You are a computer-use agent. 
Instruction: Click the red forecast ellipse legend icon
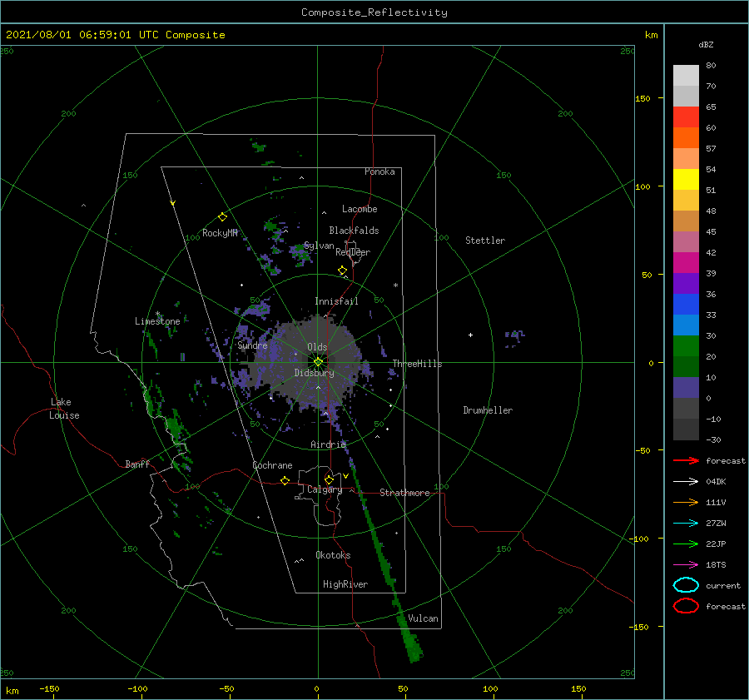(686, 606)
